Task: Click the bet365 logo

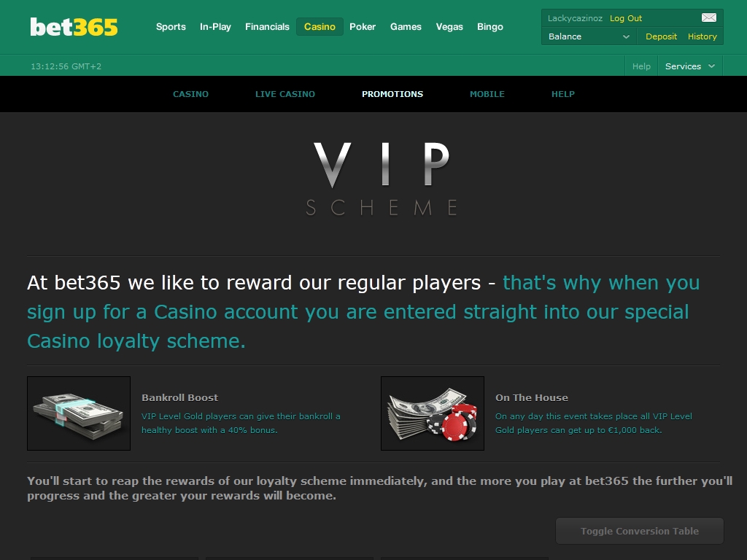Action: (x=74, y=27)
